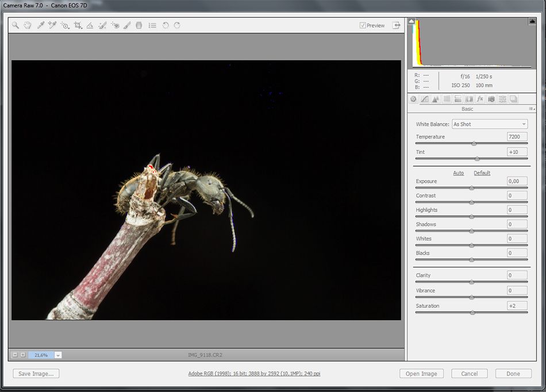Click the Saturation value field +2
This screenshot has height=392, width=546.
pos(517,306)
